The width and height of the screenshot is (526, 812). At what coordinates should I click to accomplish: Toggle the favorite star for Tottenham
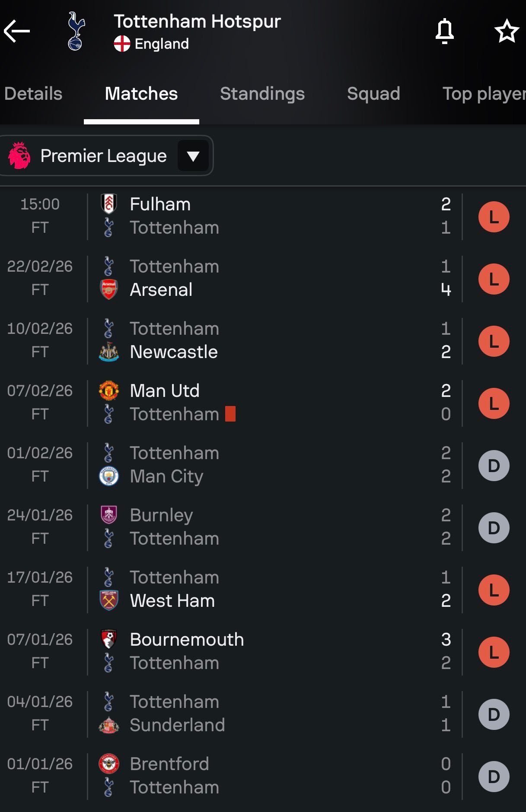coord(507,31)
